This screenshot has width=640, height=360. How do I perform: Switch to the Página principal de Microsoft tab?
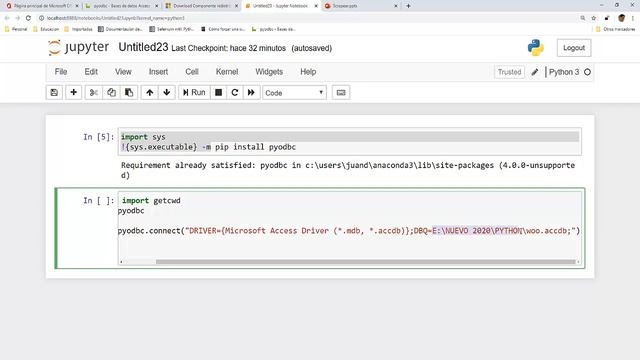[42, 6]
